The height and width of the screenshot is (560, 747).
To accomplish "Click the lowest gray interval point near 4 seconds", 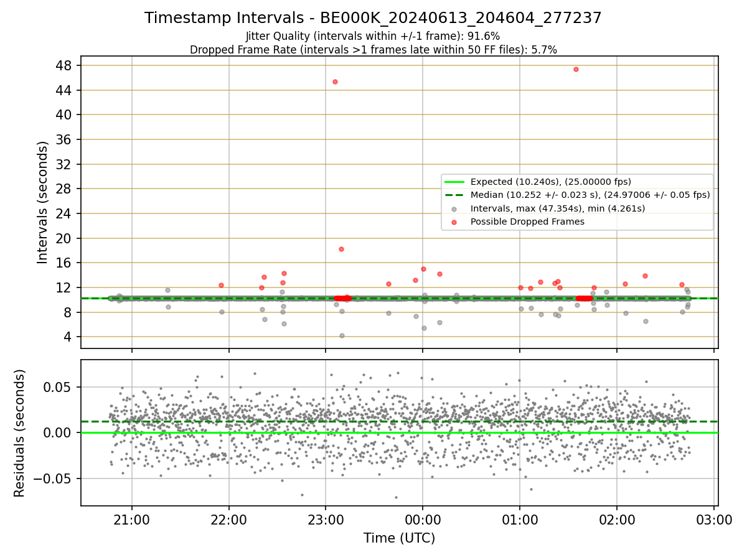I will point(342,335).
